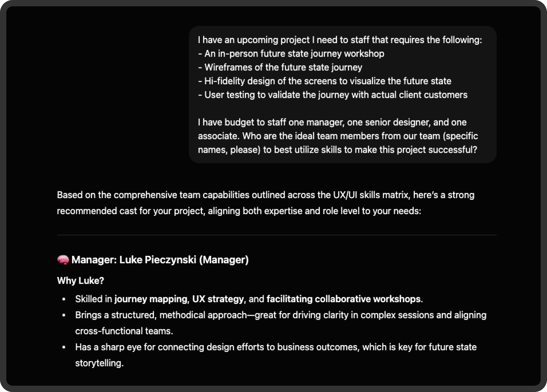The height and width of the screenshot is (392, 547).
Task: Click the 'I have budget to staff' paragraph
Action: 338,136
